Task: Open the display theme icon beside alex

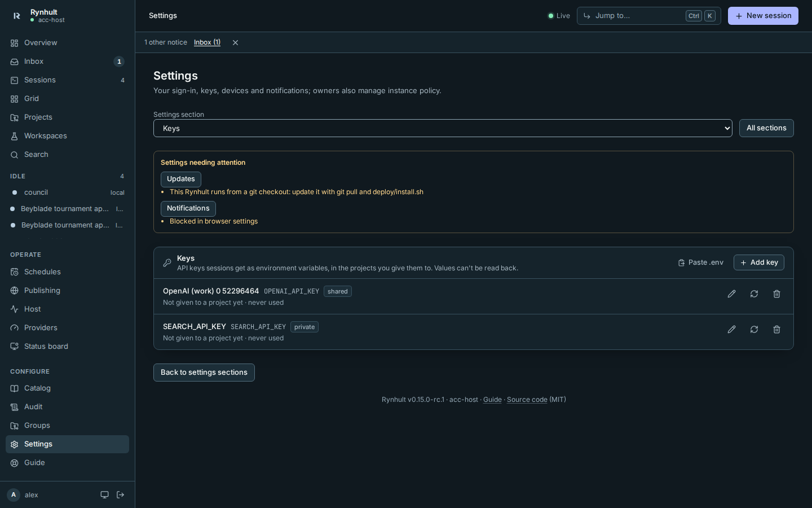Action: pyautogui.click(x=104, y=495)
